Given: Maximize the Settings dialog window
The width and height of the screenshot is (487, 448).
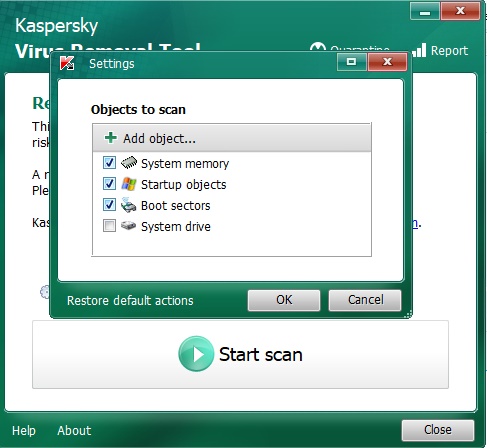Looking at the screenshot, I should 351,62.
